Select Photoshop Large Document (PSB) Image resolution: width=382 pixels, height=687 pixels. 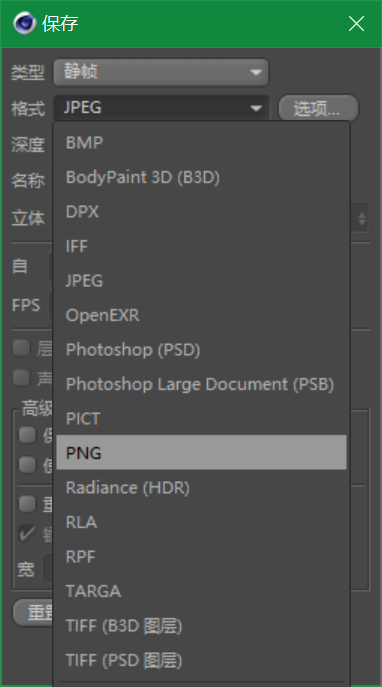(x=201, y=384)
